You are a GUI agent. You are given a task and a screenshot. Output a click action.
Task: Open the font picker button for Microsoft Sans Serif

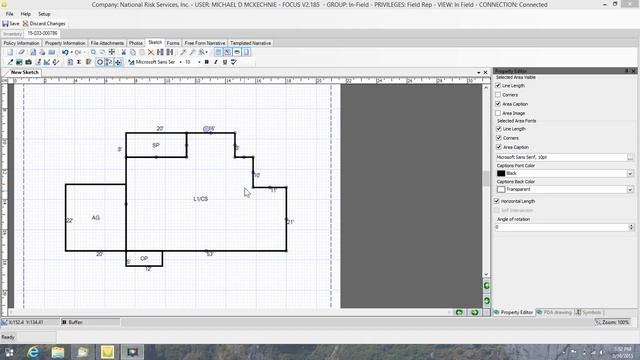pos(630,157)
